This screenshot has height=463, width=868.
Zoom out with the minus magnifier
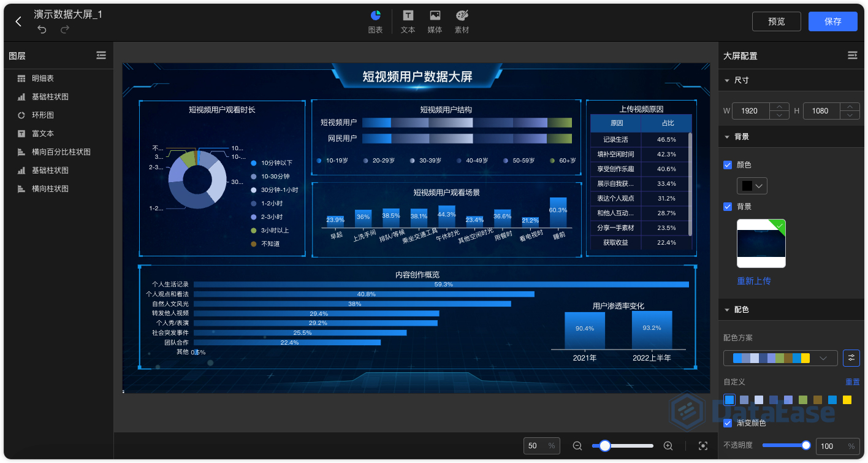[577, 446]
